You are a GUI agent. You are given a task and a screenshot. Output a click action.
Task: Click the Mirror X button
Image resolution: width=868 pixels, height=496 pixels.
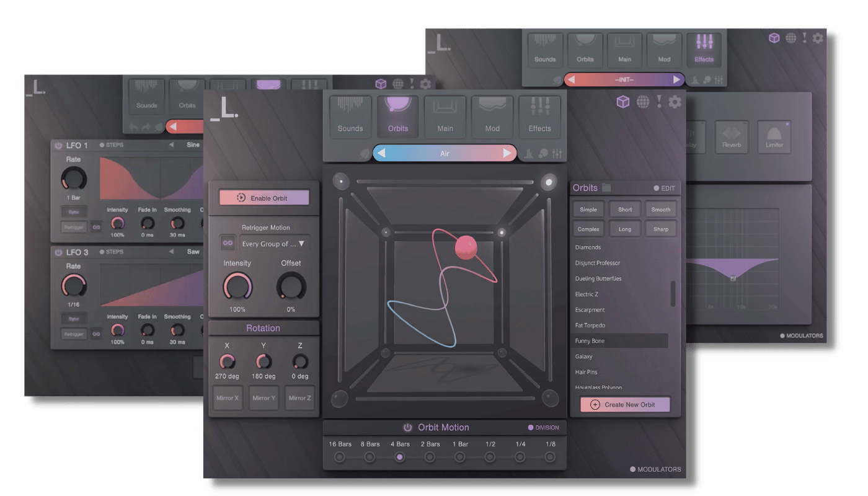point(228,398)
